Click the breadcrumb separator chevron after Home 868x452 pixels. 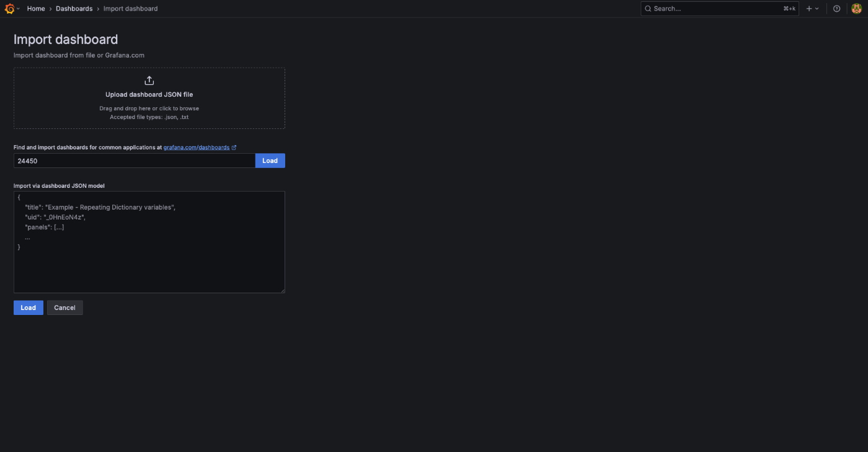coord(49,8)
